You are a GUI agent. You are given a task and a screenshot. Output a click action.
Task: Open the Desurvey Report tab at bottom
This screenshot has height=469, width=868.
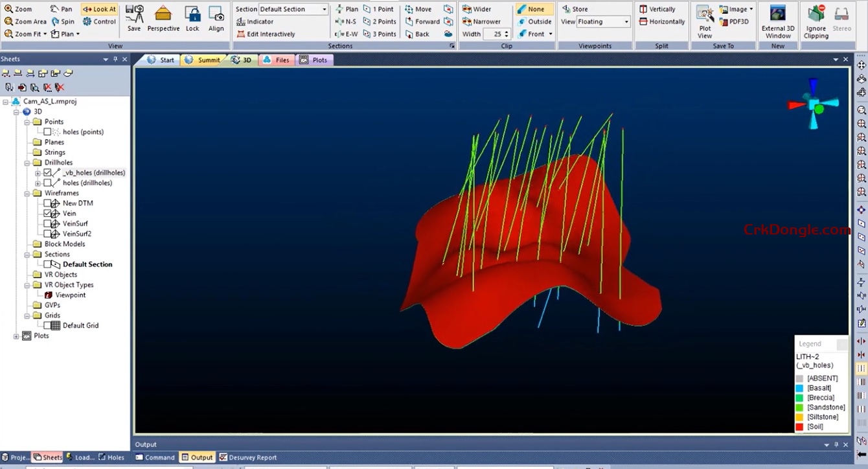(x=253, y=457)
